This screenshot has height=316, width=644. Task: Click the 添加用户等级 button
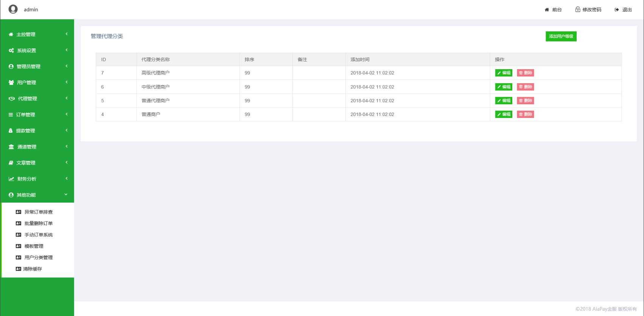[561, 36]
